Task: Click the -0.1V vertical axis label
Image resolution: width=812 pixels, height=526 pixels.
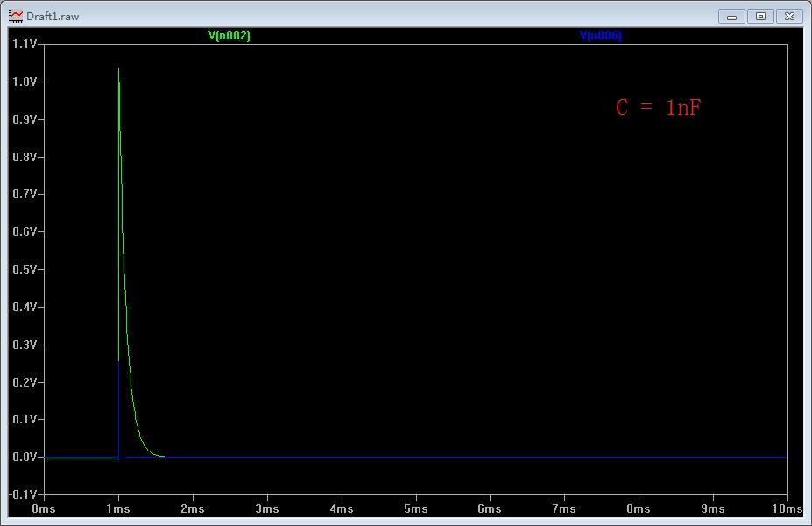Action: (24, 494)
